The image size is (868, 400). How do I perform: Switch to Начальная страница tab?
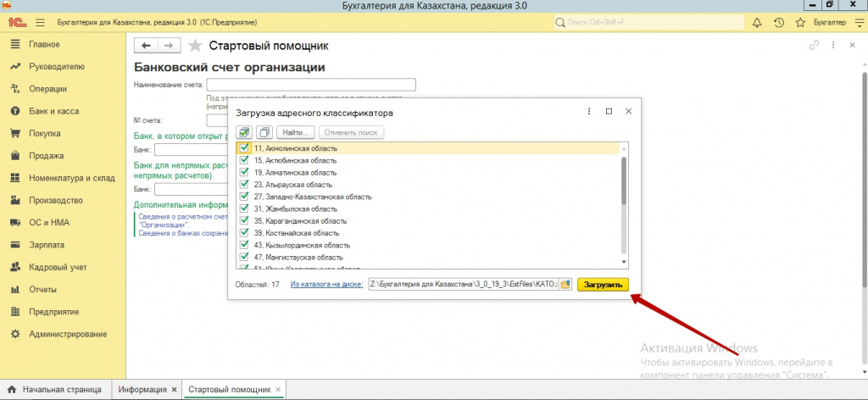point(54,390)
